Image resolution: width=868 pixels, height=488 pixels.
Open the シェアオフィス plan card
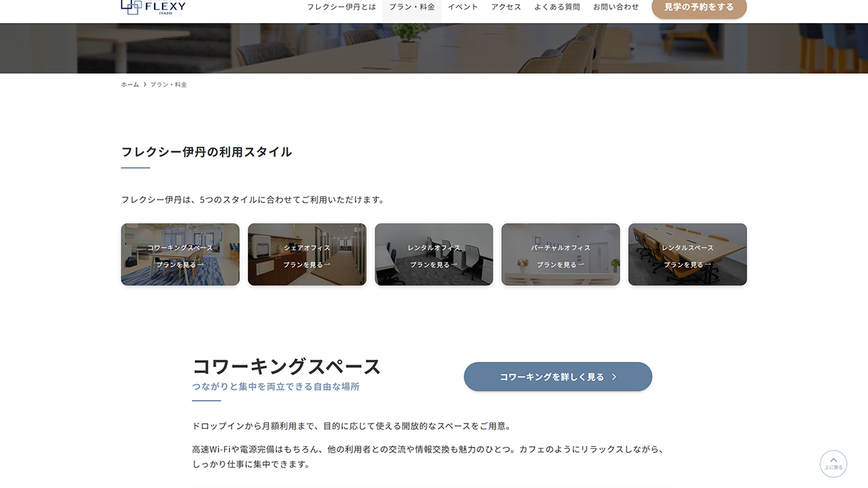(x=307, y=254)
